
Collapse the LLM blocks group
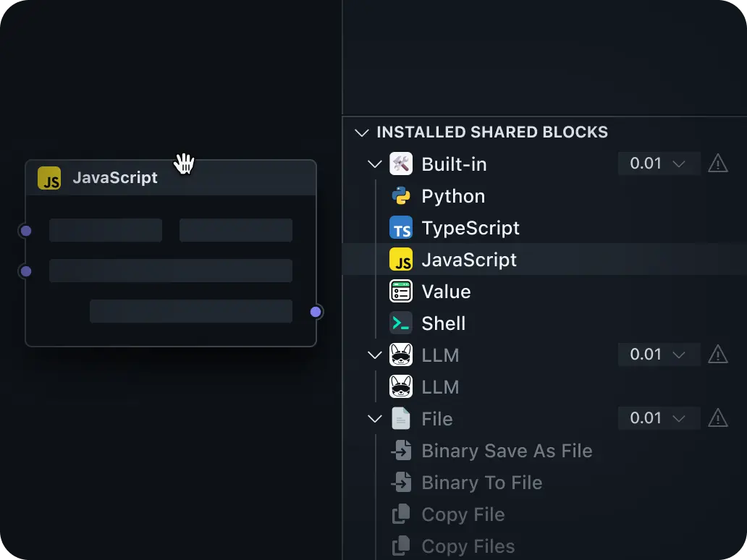(x=374, y=355)
